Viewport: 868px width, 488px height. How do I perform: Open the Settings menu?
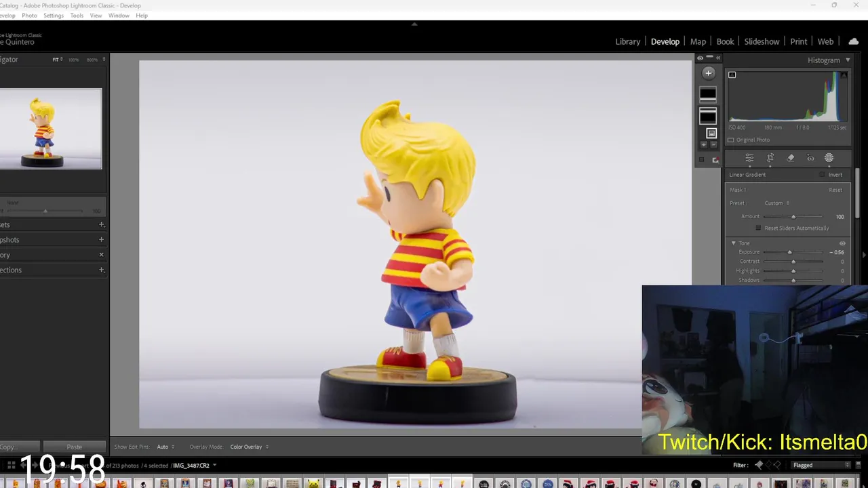[x=53, y=16]
